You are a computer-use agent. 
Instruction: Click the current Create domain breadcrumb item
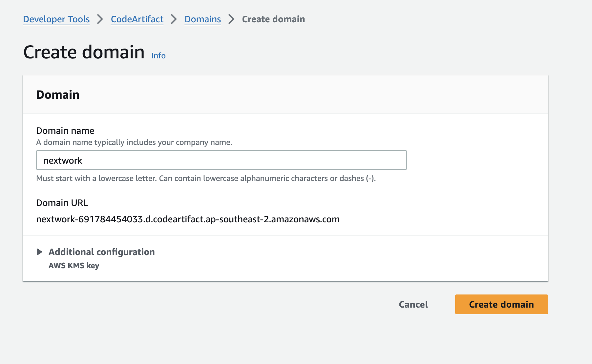(x=273, y=19)
